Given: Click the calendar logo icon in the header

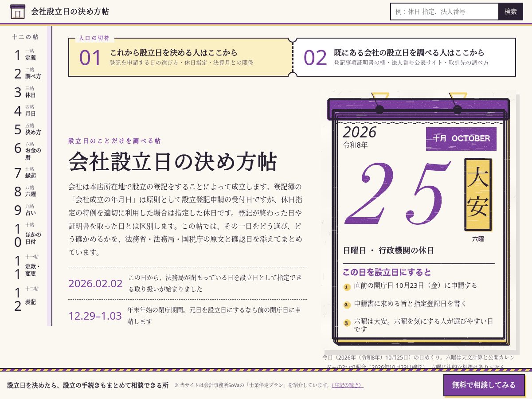Looking at the screenshot, I should [18, 12].
